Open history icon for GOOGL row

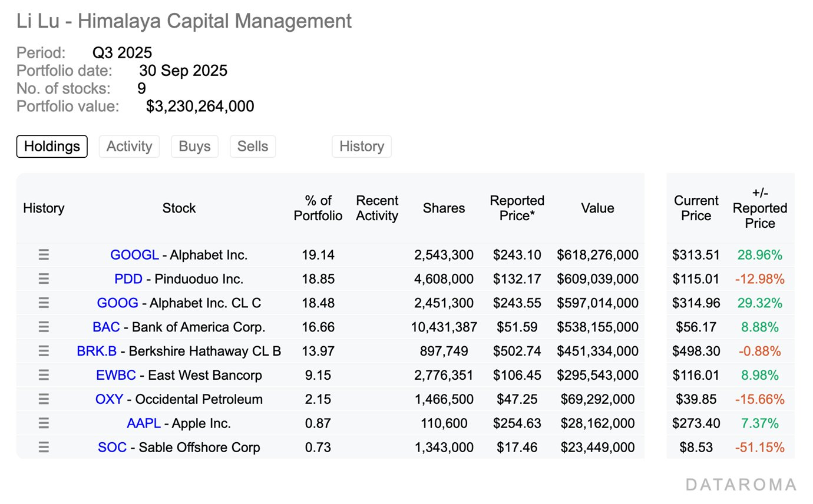point(44,255)
